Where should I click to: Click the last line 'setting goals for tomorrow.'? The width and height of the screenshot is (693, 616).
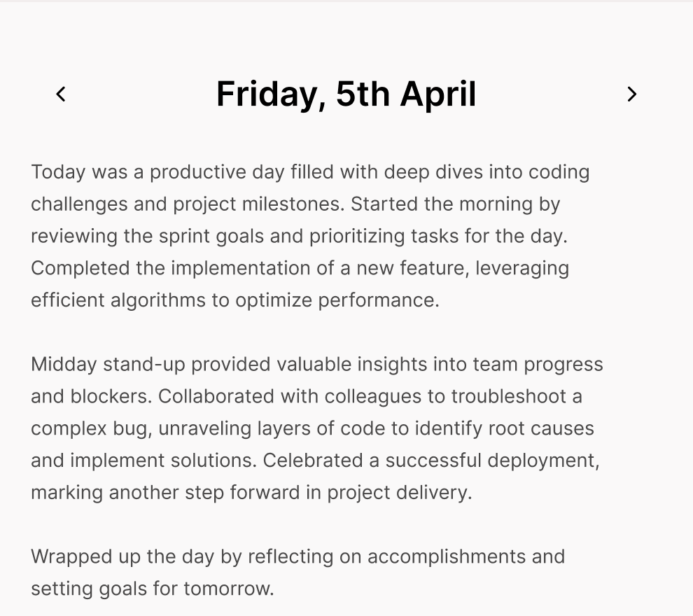(153, 589)
